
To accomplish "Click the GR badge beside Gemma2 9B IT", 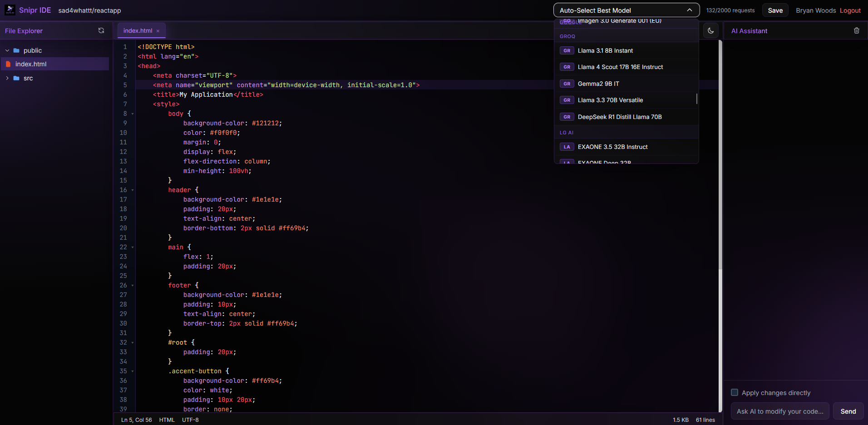I will [567, 84].
